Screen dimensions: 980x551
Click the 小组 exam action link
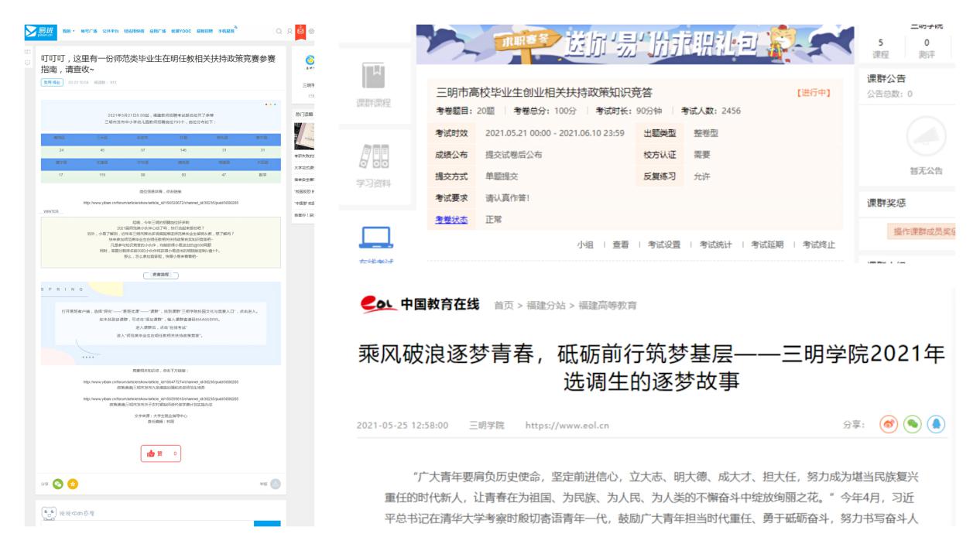[x=585, y=245]
